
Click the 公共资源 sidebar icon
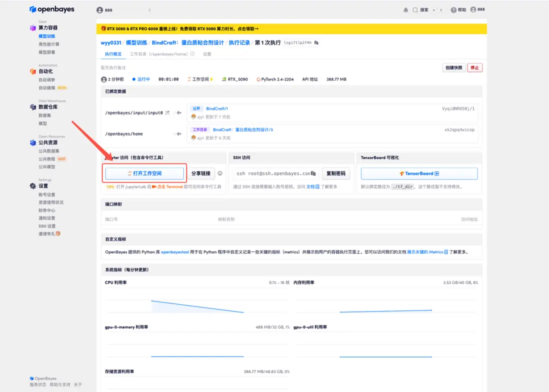click(33, 142)
